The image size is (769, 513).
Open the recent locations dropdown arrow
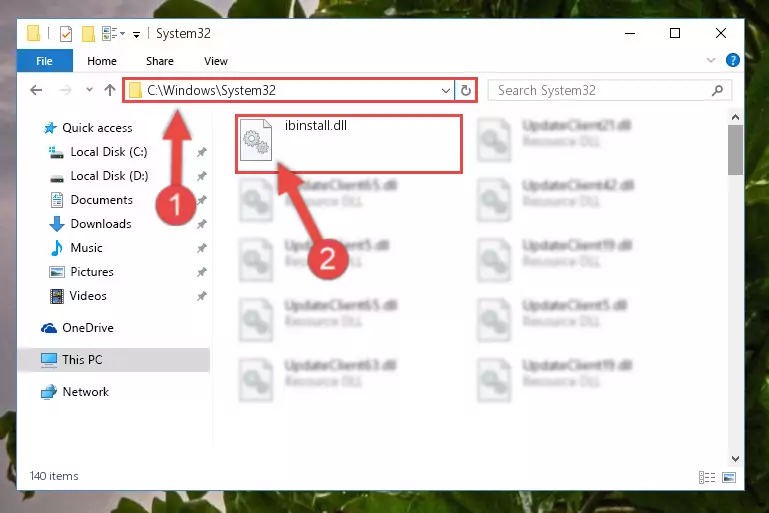[89, 90]
